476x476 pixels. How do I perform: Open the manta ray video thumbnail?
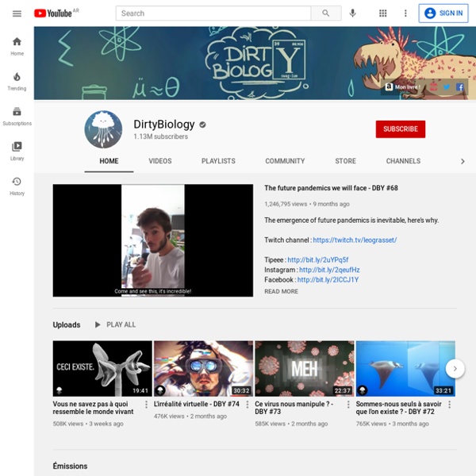[405, 369]
